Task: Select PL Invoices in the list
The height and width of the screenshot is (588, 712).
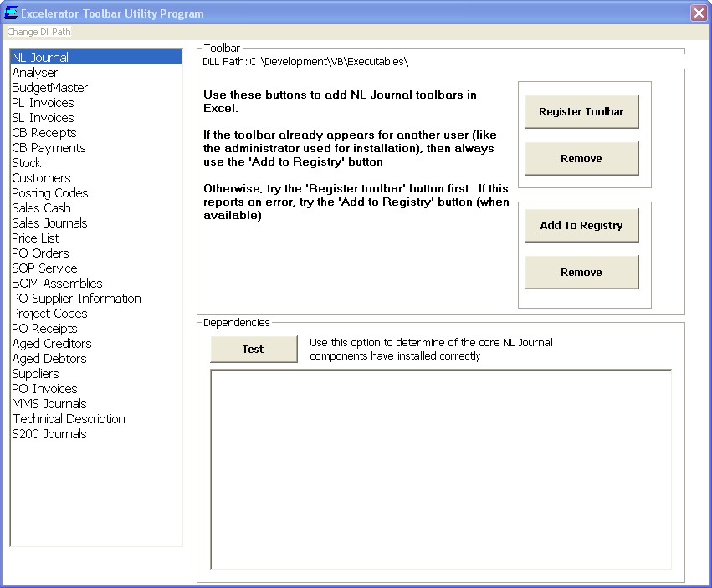Action: (96, 103)
